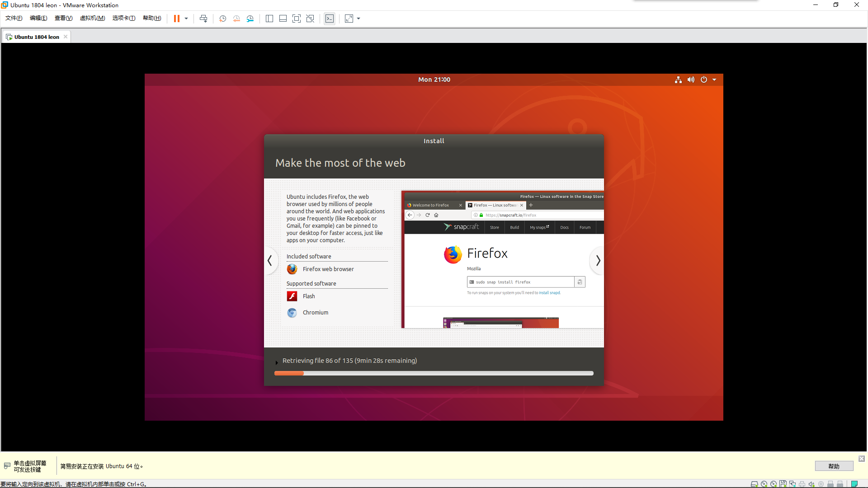Open the suspend button dropdown arrow

click(186, 19)
